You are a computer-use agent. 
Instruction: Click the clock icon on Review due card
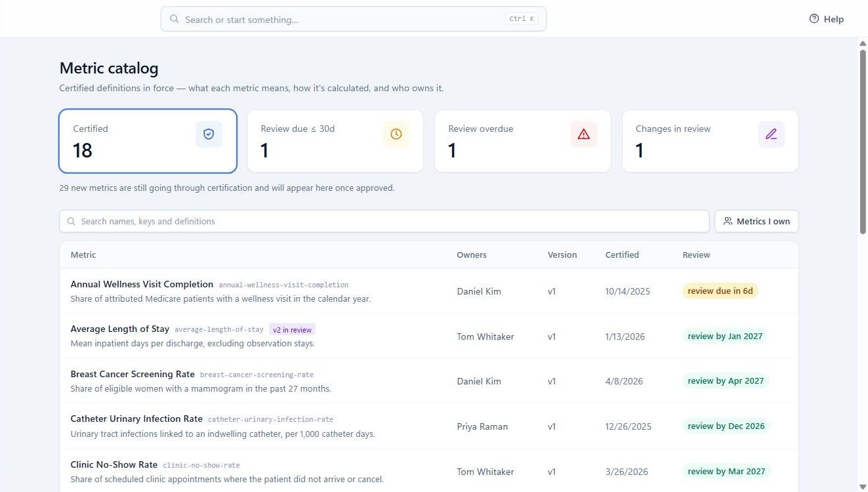(396, 134)
